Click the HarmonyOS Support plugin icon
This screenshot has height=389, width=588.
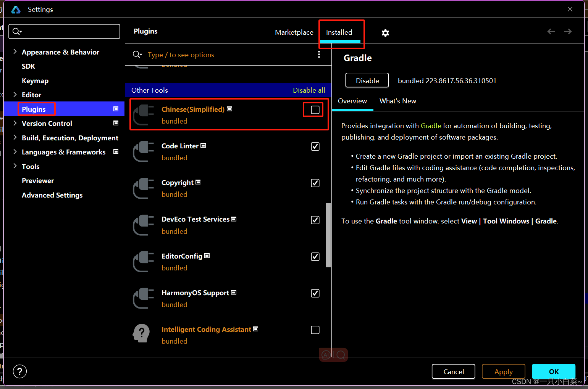tap(143, 298)
